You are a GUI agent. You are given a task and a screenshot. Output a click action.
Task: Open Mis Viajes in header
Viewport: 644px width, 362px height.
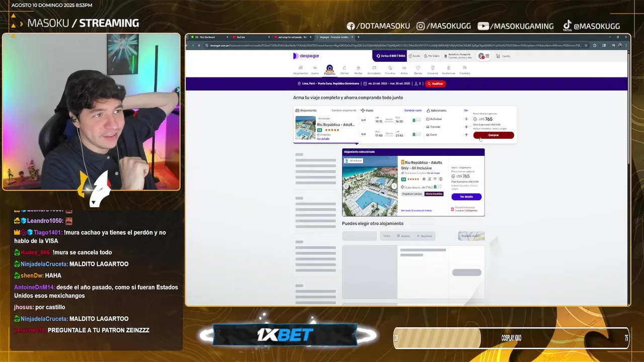[x=431, y=56]
